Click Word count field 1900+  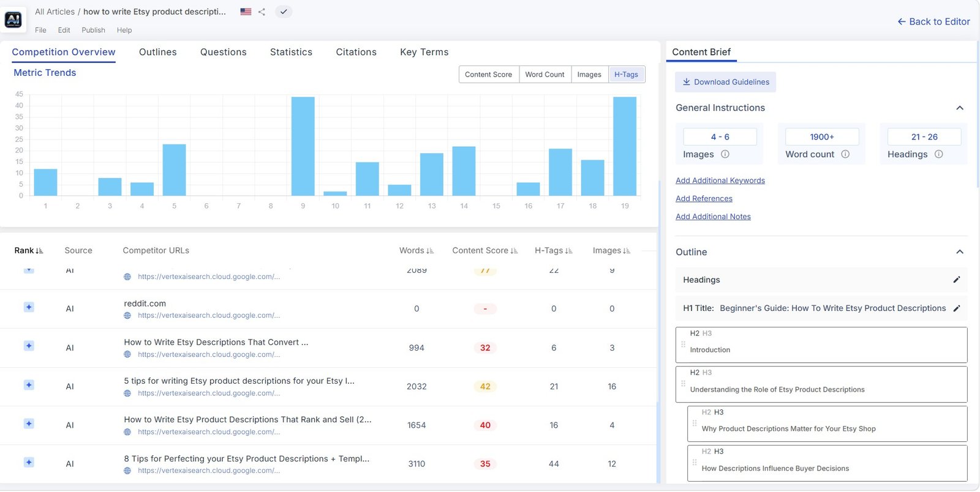822,137
